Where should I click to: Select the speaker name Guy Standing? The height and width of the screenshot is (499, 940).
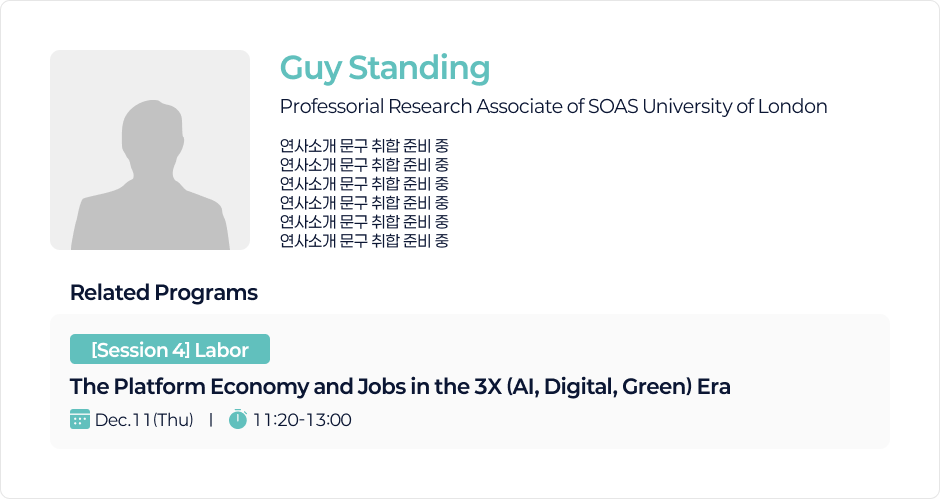(385, 68)
